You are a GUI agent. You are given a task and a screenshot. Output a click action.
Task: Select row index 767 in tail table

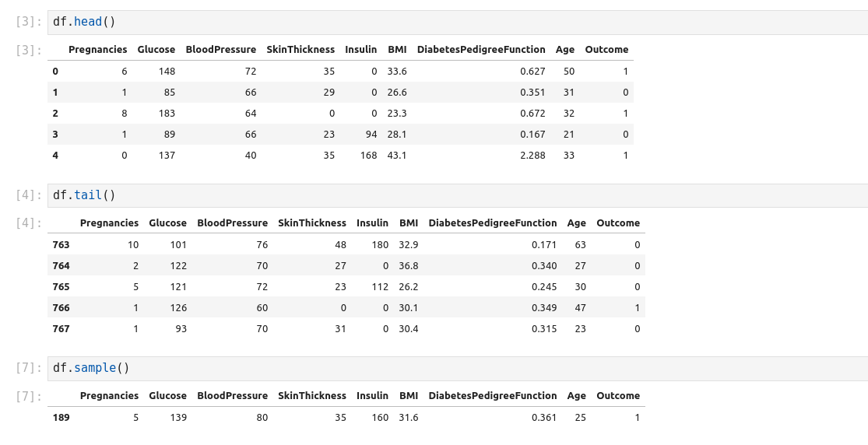coord(61,329)
